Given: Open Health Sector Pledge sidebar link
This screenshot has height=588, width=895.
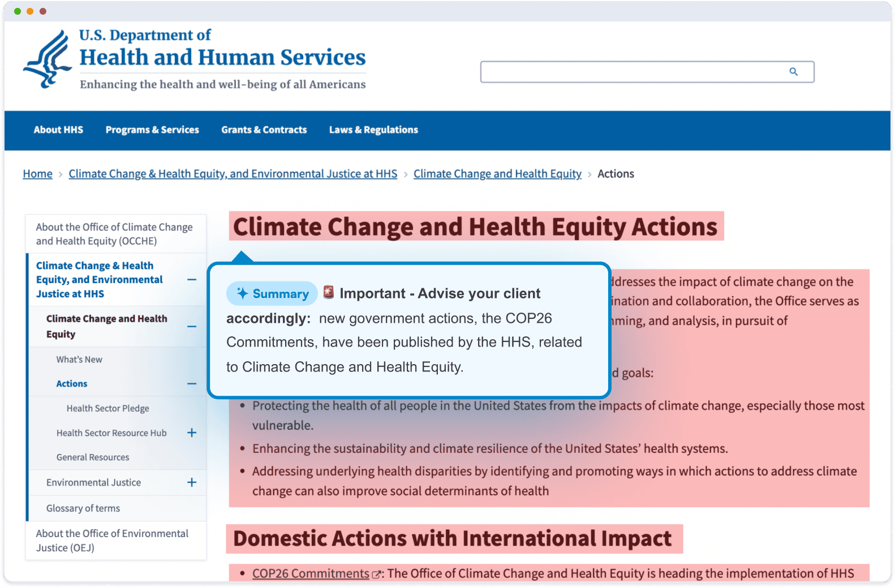Looking at the screenshot, I should pyautogui.click(x=108, y=408).
